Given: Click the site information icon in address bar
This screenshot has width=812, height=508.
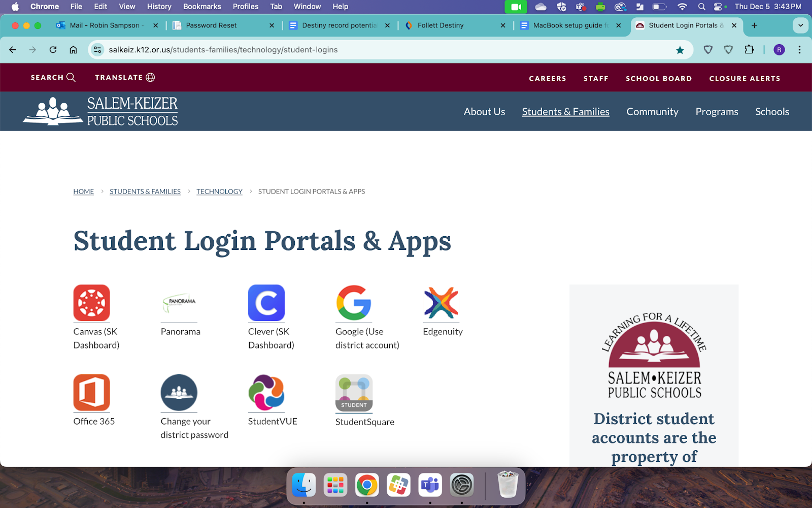Looking at the screenshot, I should tap(98, 50).
